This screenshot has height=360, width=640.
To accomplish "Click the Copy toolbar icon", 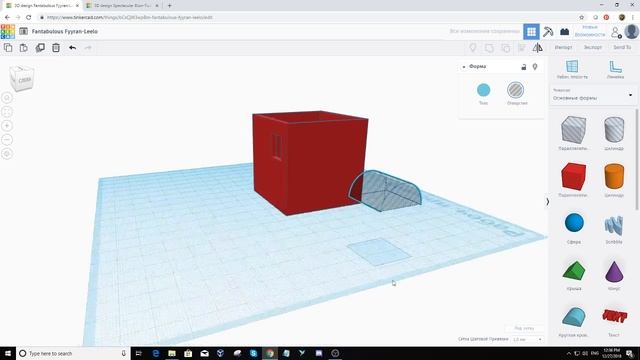I will (8, 48).
